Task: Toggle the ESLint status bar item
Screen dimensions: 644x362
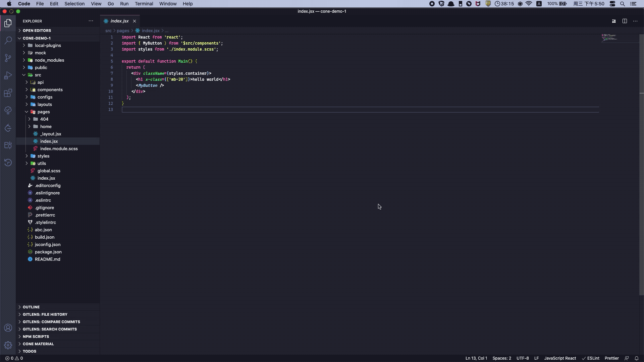Action: point(591,358)
